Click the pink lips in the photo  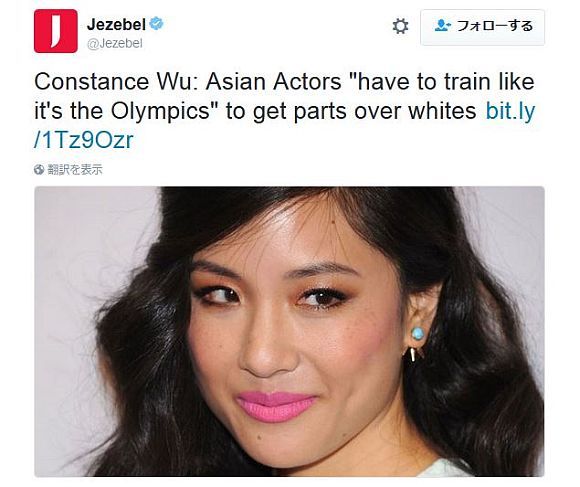(276, 406)
